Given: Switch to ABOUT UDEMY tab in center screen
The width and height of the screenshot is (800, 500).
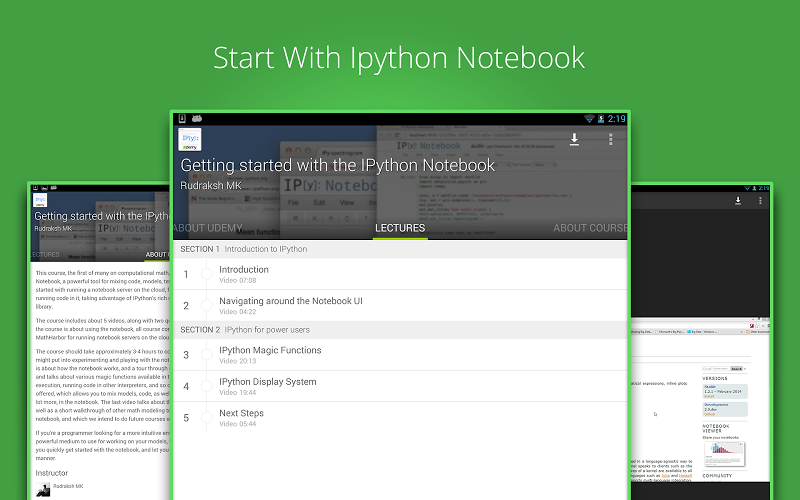Looking at the screenshot, I should (x=208, y=228).
